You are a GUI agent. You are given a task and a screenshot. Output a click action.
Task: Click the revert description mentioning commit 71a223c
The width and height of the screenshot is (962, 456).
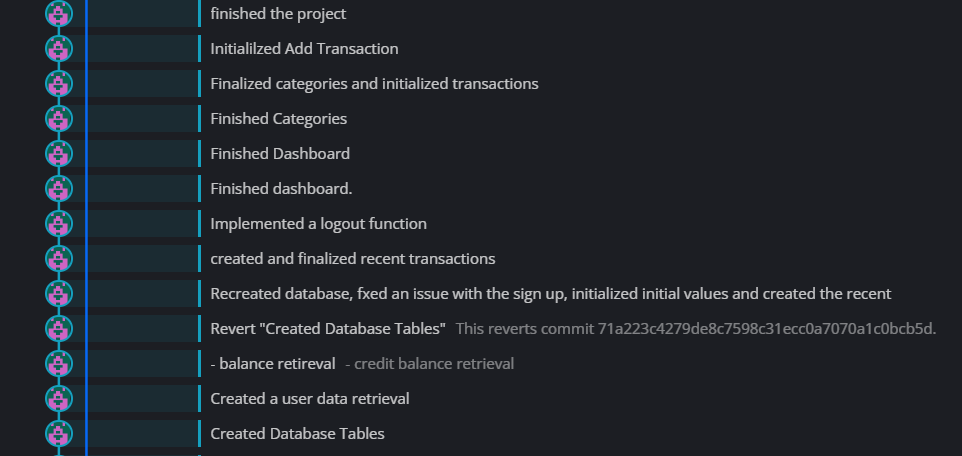pos(696,329)
